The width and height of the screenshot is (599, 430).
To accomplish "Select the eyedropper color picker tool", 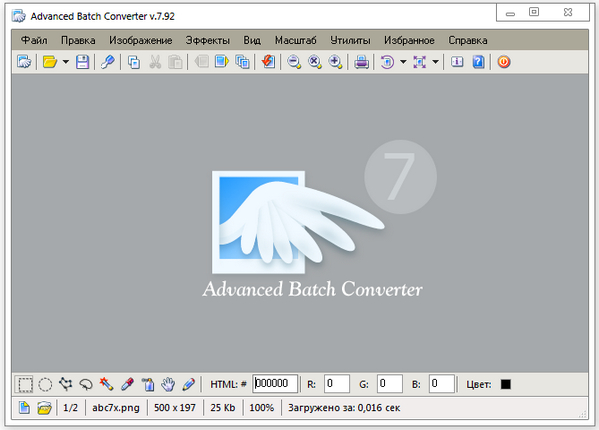I will click(127, 384).
